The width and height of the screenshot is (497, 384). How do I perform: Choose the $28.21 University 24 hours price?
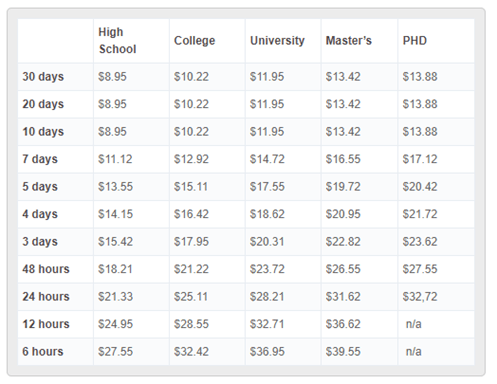point(267,296)
